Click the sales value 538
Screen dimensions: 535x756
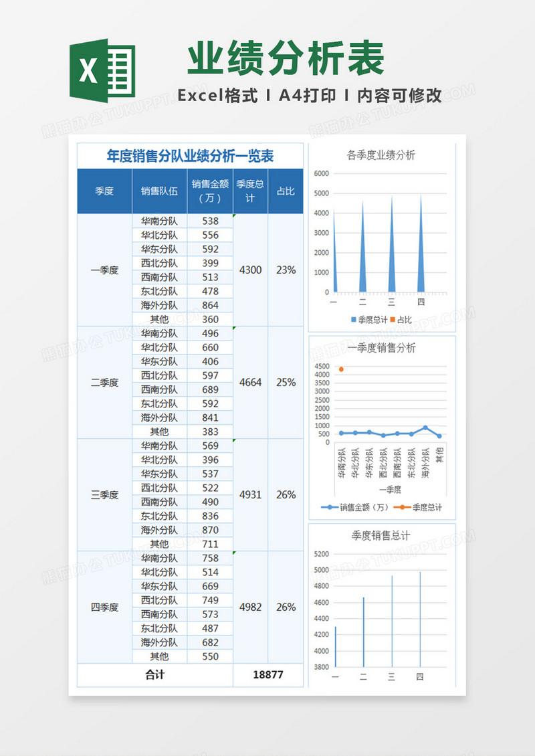coord(210,221)
